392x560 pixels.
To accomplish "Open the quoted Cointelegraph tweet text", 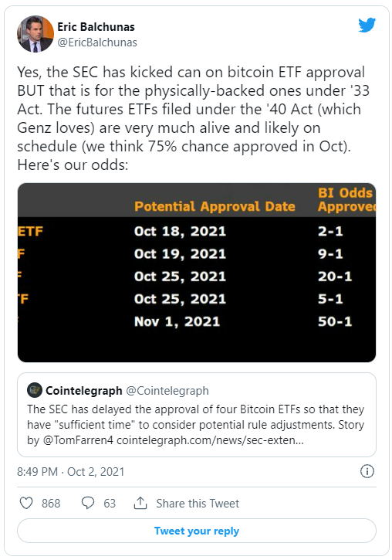I will (196, 424).
